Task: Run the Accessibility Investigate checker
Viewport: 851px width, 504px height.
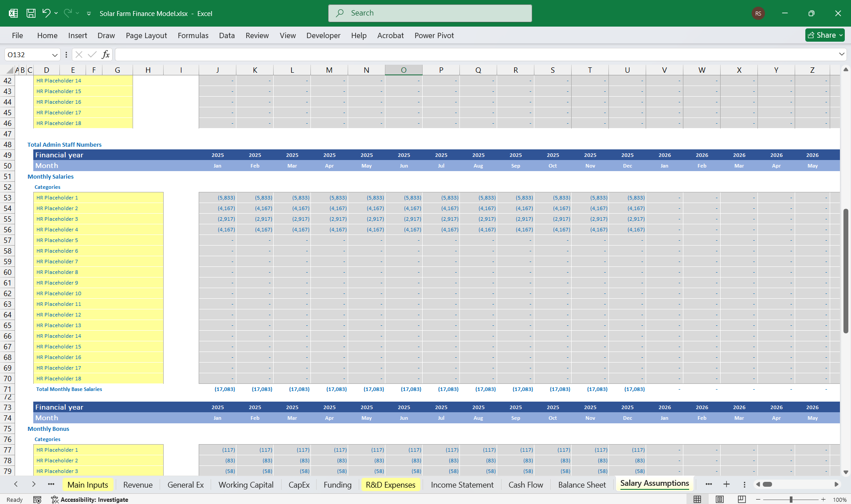Action: tap(90, 499)
